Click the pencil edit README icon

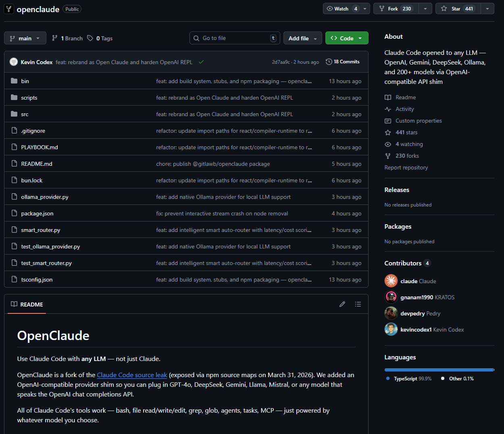pos(342,304)
